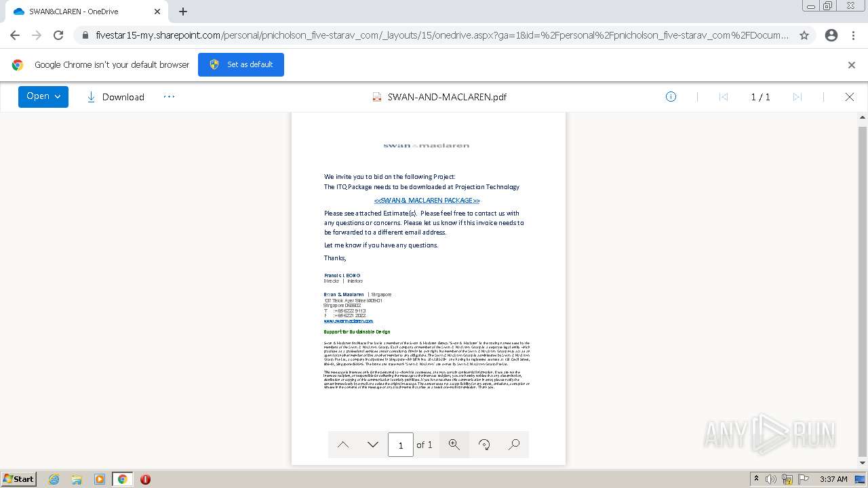Screen dimensions: 868x488
Task: View site security lock information
Action: [85, 35]
